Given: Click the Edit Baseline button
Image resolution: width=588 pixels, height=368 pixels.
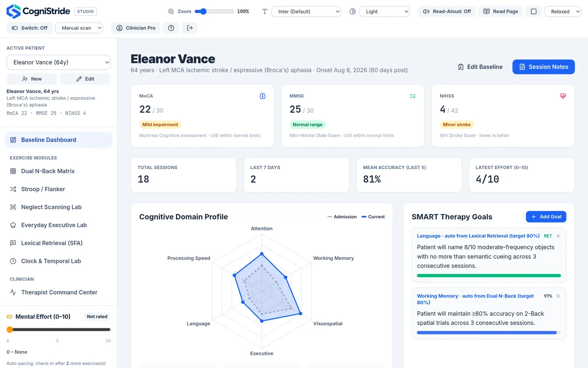Looking at the screenshot, I should 480,67.
